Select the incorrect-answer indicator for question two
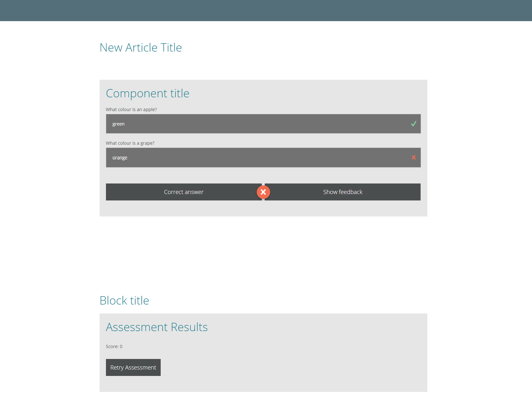532x415 pixels. tap(414, 157)
